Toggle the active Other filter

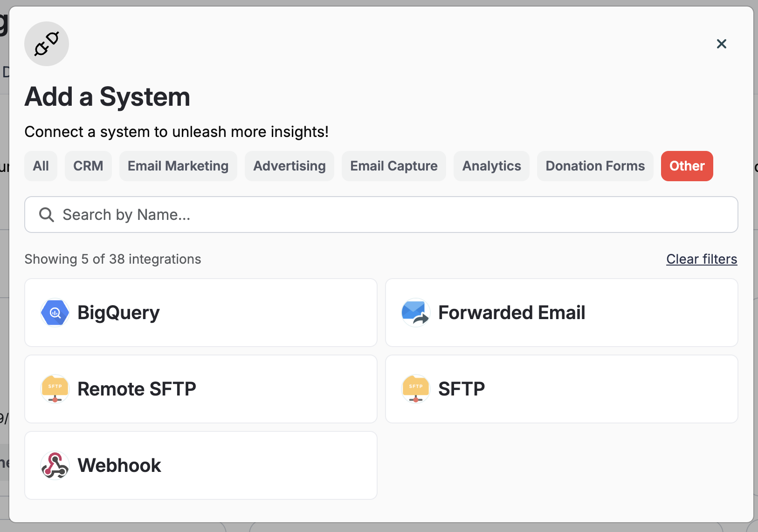[687, 166]
